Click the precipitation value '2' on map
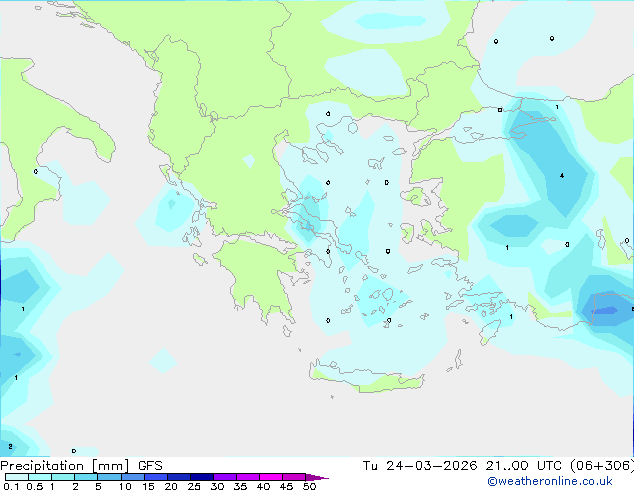This screenshot has height=490, width=634. (x=10, y=446)
